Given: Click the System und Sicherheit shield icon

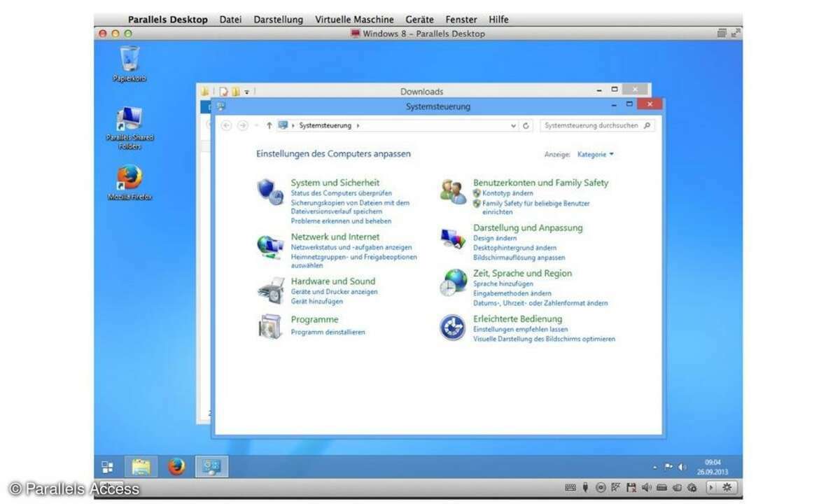Looking at the screenshot, I should 270,190.
